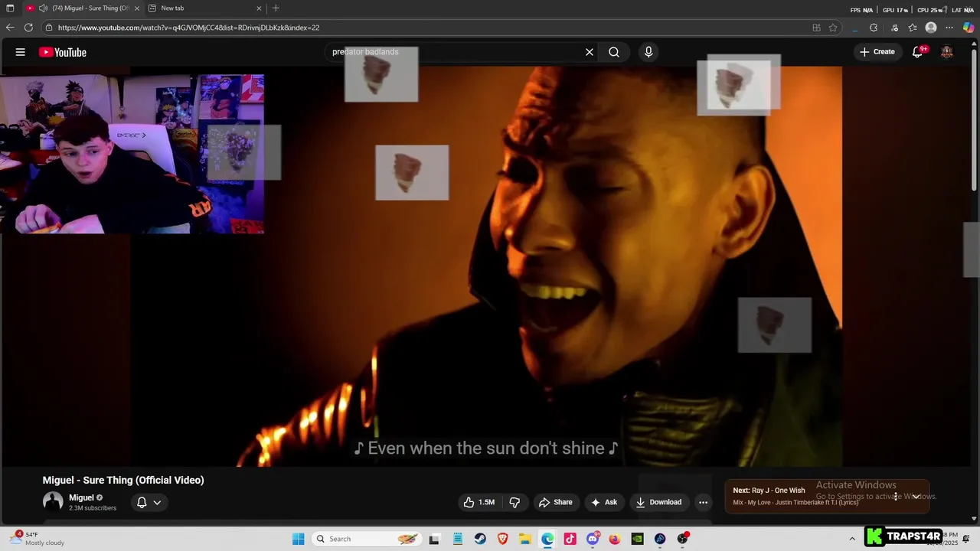The image size is (980, 551).
Task: Open the Edge profile icon
Action: (931, 28)
